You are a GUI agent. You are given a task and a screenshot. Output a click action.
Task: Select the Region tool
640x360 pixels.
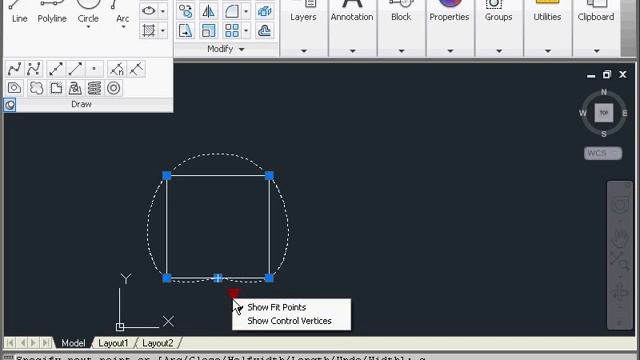(14, 88)
